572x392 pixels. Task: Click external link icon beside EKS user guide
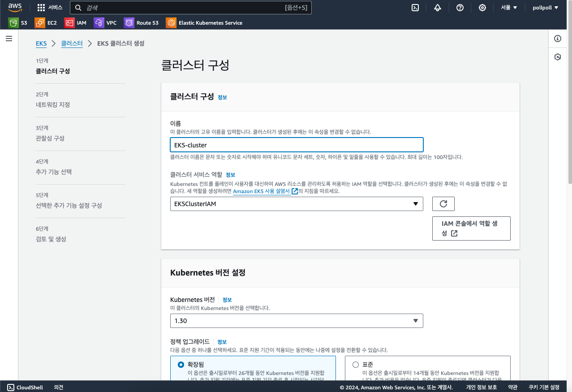point(295,191)
